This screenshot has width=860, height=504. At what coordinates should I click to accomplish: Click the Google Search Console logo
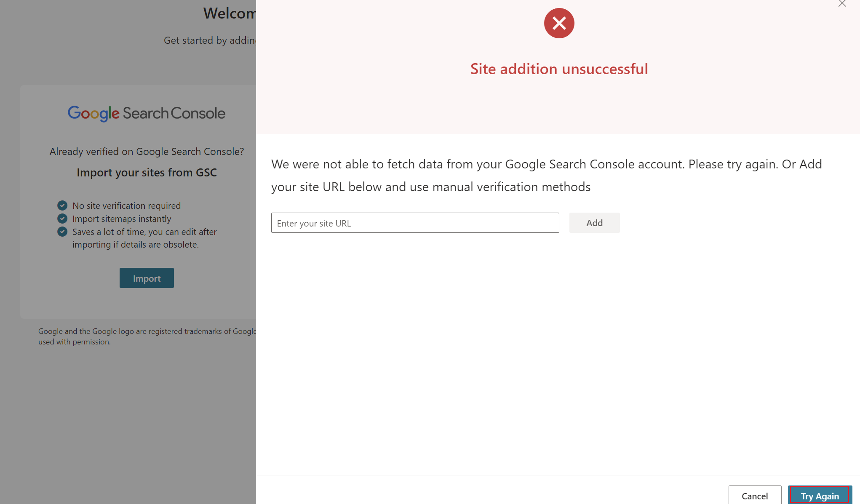click(147, 113)
